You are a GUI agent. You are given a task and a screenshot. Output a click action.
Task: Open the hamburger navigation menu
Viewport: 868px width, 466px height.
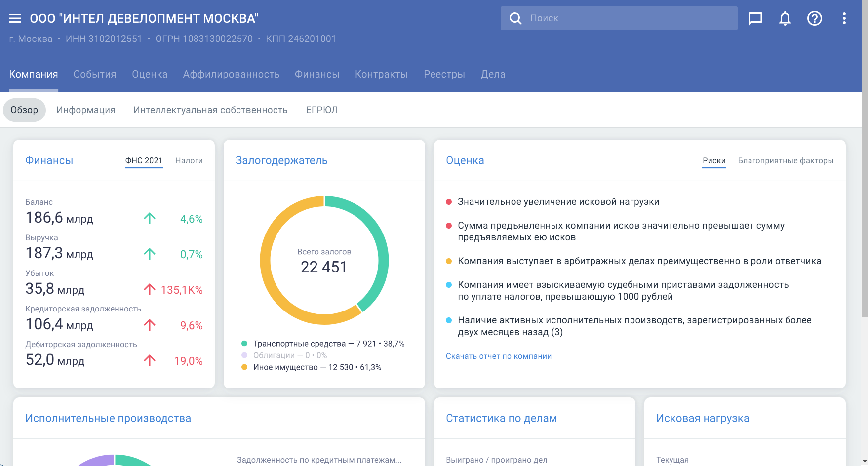tap(14, 18)
